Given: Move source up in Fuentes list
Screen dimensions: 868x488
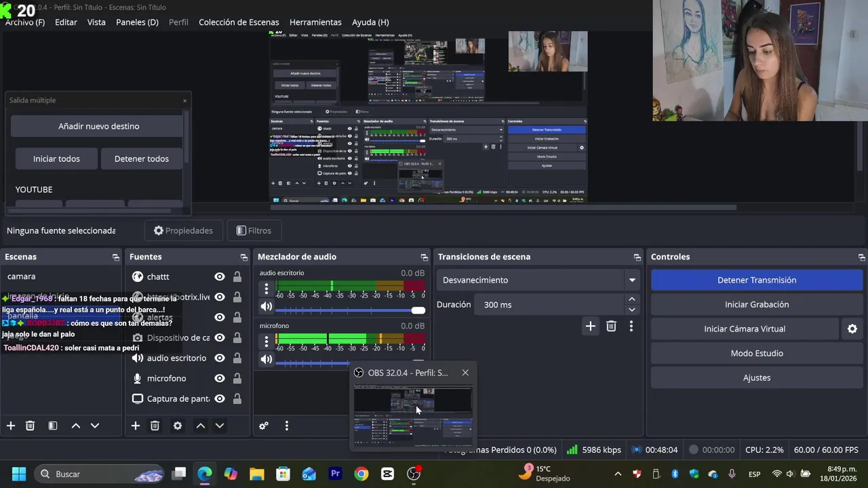Looking at the screenshot, I should tap(201, 426).
